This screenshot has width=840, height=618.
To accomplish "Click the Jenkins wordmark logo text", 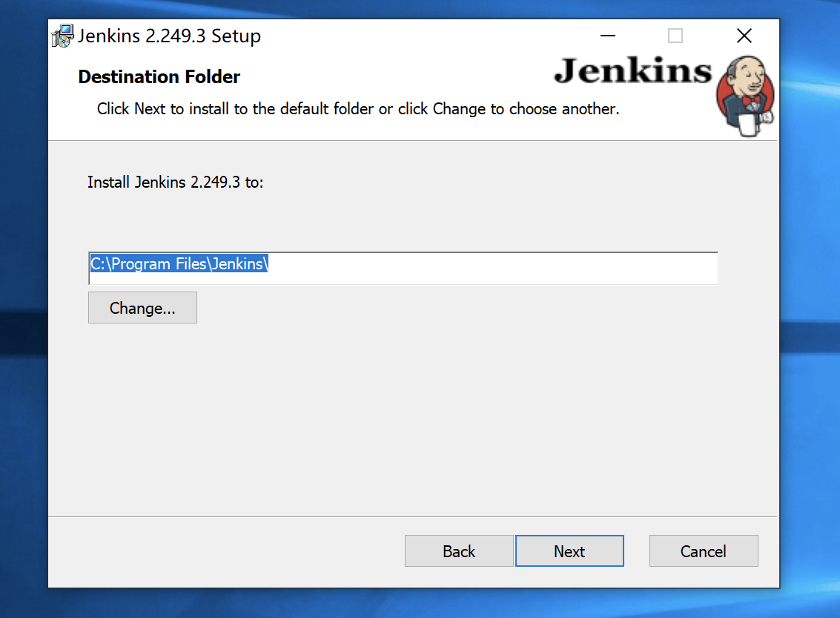I will pyautogui.click(x=633, y=70).
